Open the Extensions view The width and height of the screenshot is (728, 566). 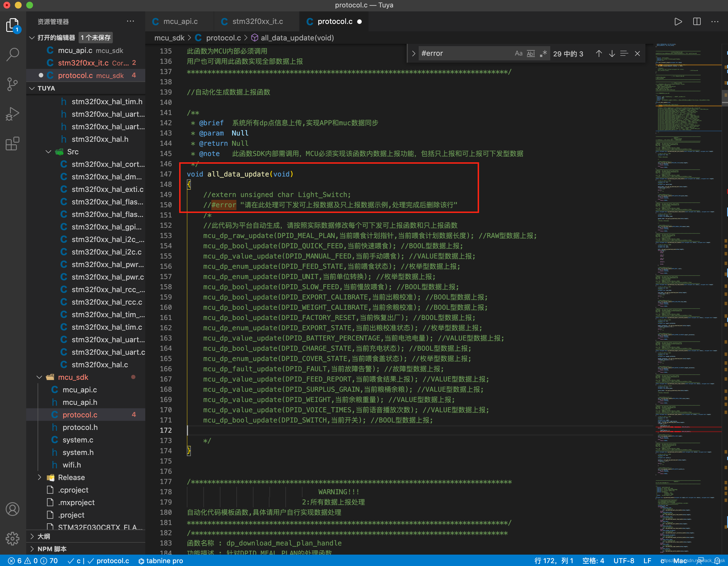click(13, 144)
